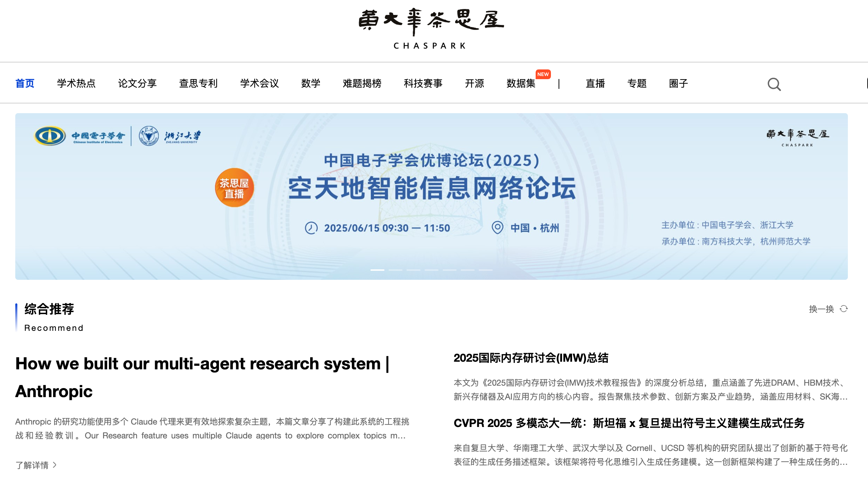Select the third carousel indicator dash
Viewport: 868px width, 495px height.
414,270
